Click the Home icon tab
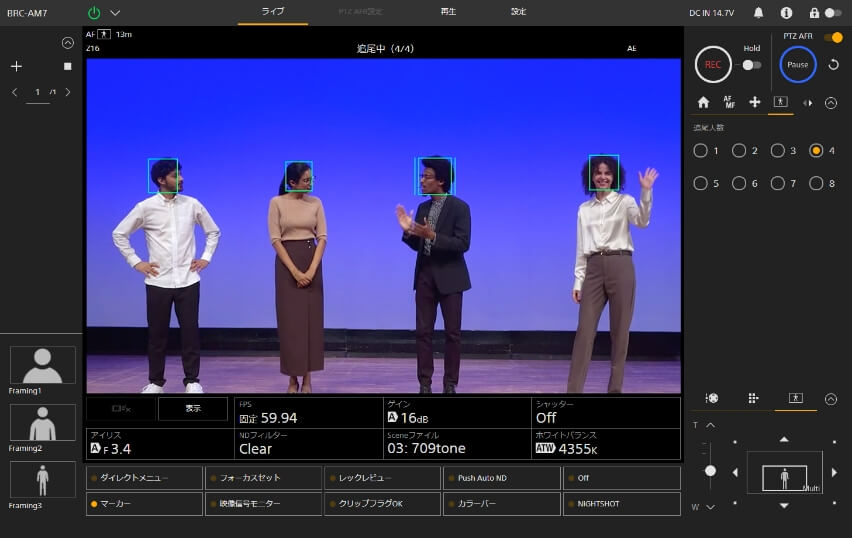 pos(703,102)
